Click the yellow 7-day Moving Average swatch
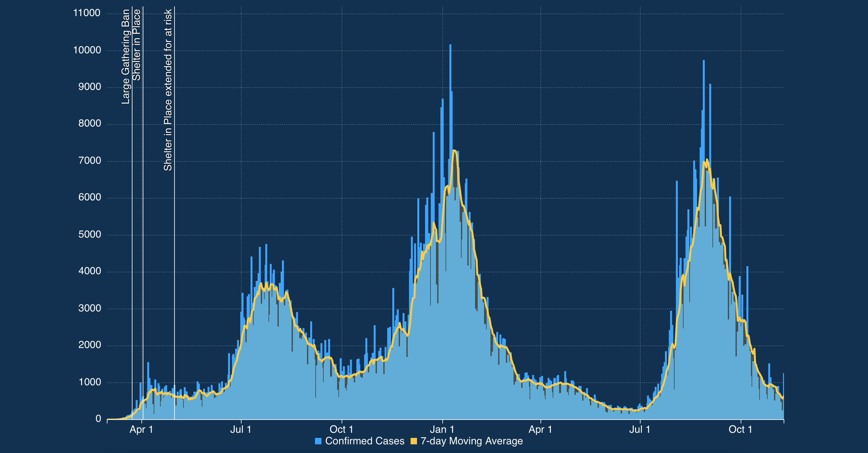 coord(413,441)
